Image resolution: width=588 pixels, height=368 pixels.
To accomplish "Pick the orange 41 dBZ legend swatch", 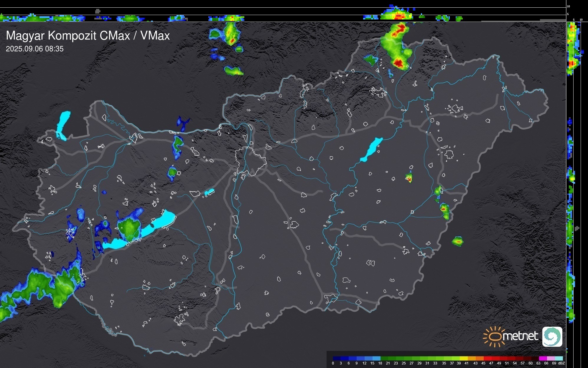I will 472,359.
